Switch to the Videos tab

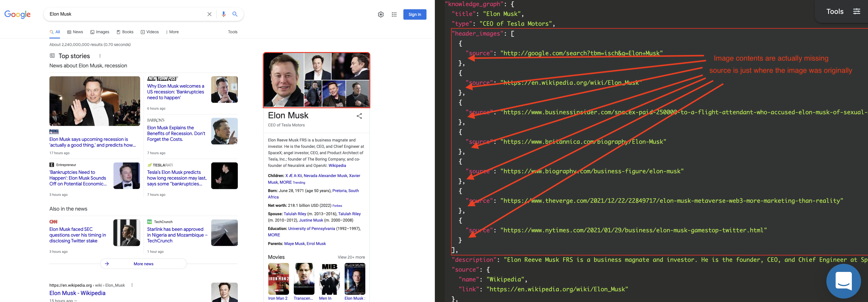(x=150, y=32)
